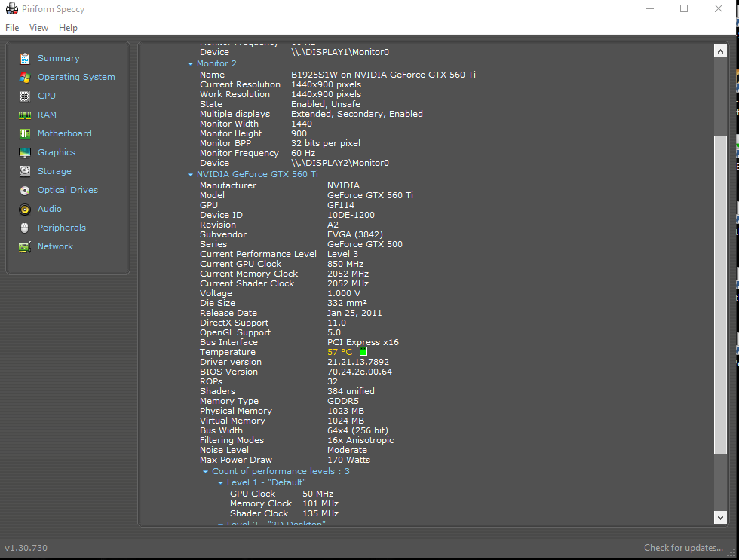
Task: Collapse the Level 1 "Default" node
Action: 220,483
